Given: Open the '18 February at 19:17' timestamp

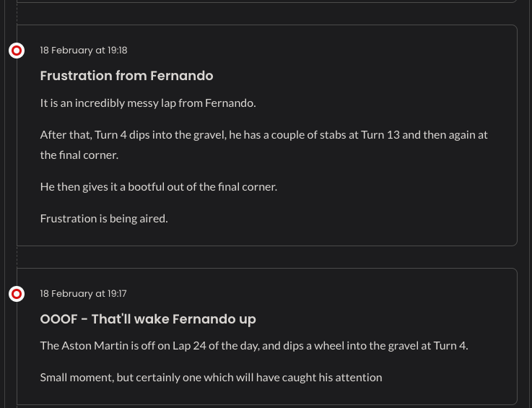Looking at the screenshot, I should point(84,294).
